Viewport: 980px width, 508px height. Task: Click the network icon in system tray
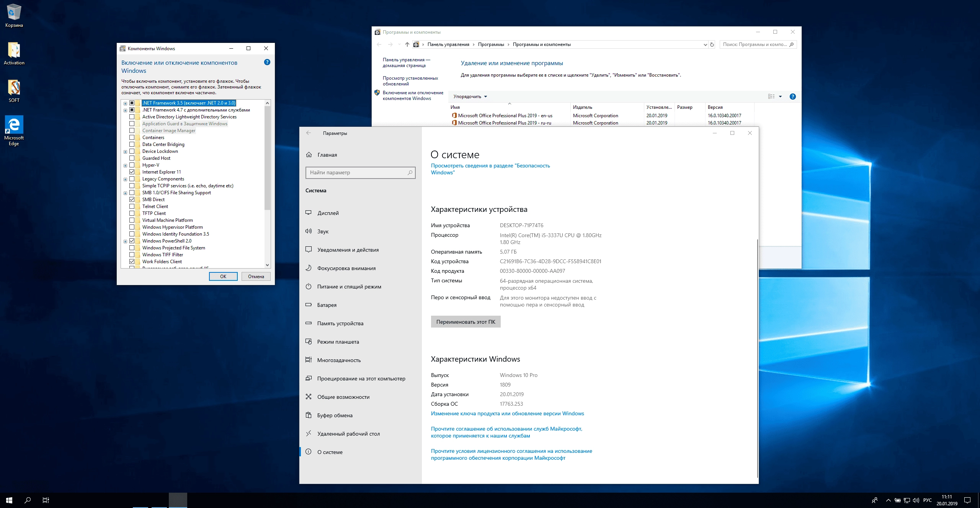tap(907, 500)
